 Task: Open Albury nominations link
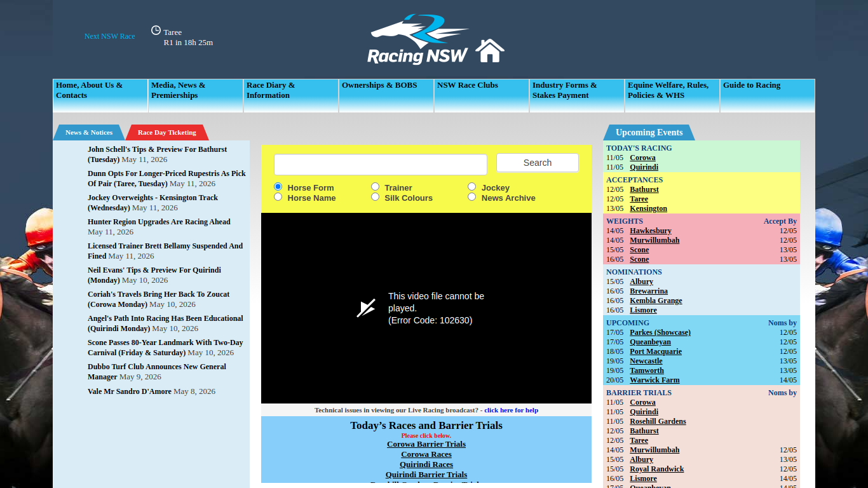point(641,281)
